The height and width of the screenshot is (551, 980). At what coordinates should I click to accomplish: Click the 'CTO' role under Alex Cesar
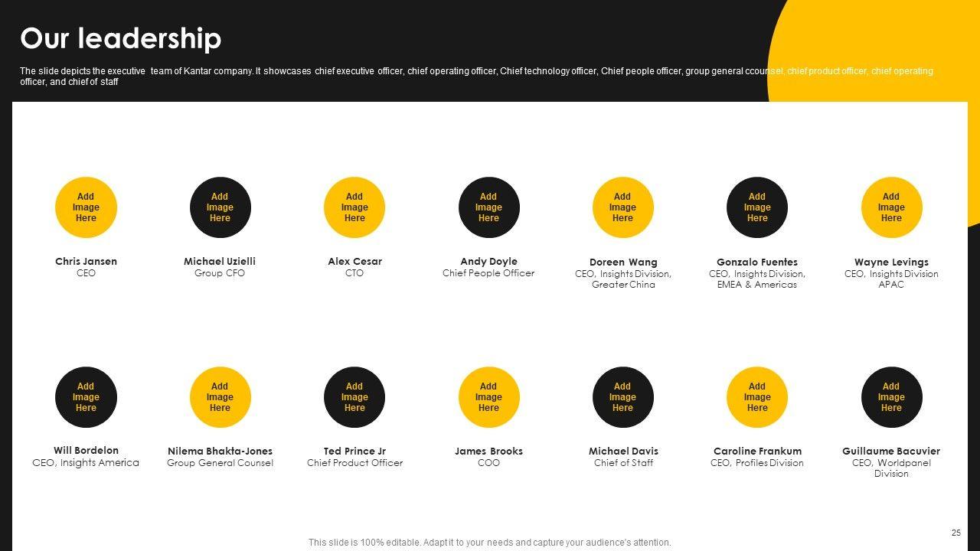click(354, 273)
